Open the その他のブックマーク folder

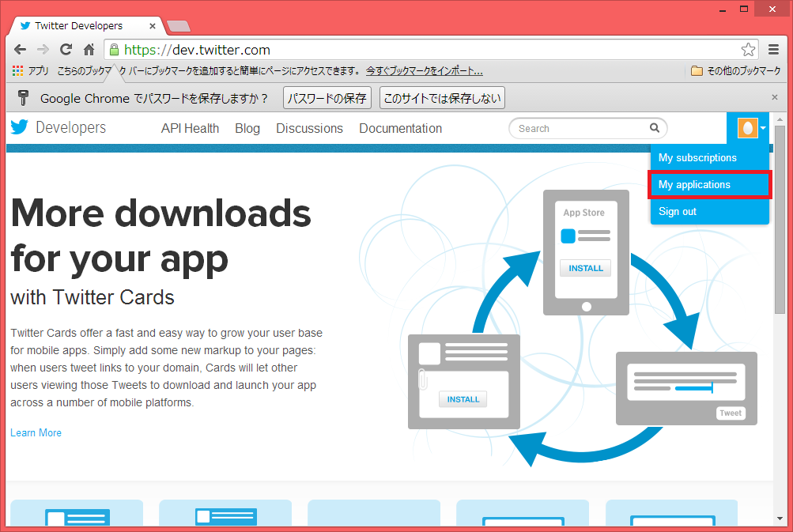coord(736,71)
